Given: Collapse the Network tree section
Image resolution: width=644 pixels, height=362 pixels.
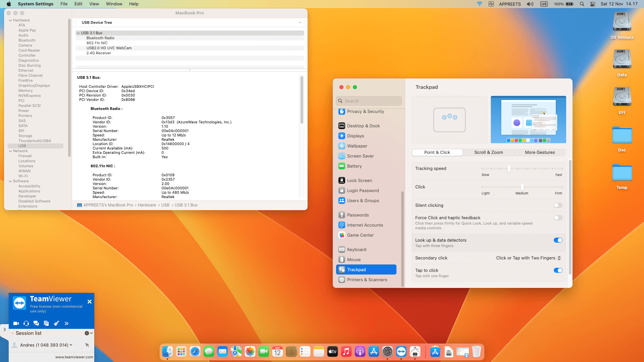Looking at the screenshot, I should point(10,151).
